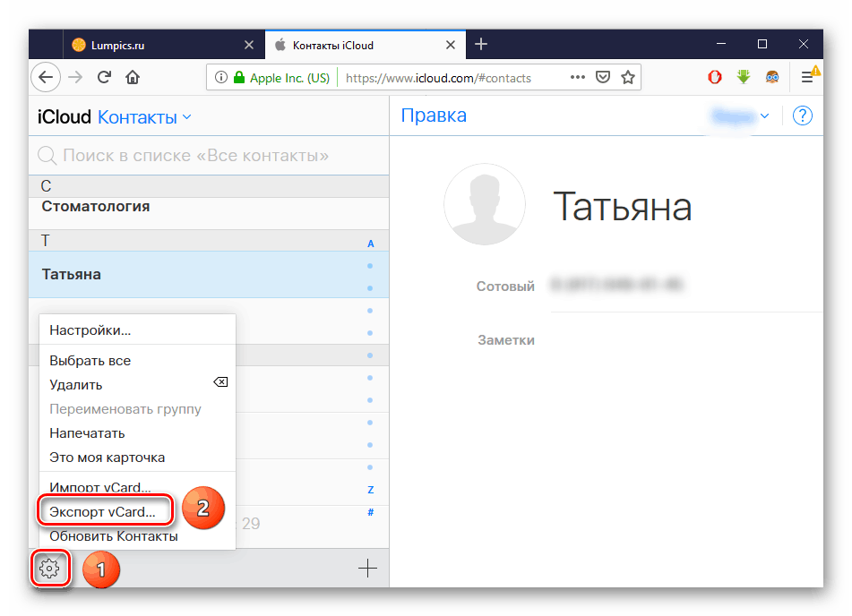Open iCloud help question mark icon
This screenshot has height=616, width=852.
803,115
